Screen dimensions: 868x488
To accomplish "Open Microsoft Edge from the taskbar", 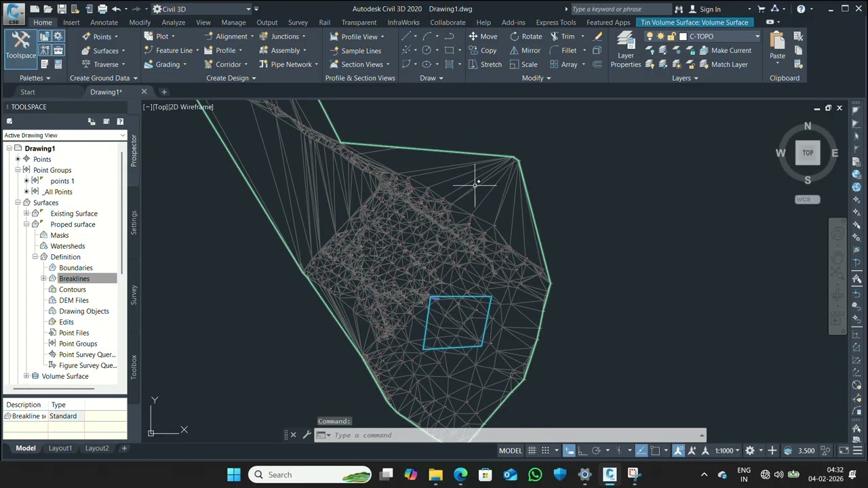I will tap(460, 474).
